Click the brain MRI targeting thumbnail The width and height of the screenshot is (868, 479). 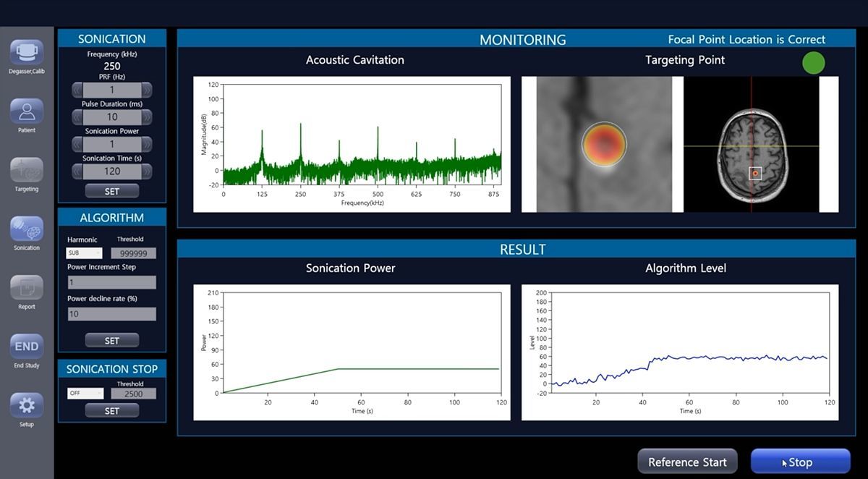(x=751, y=145)
